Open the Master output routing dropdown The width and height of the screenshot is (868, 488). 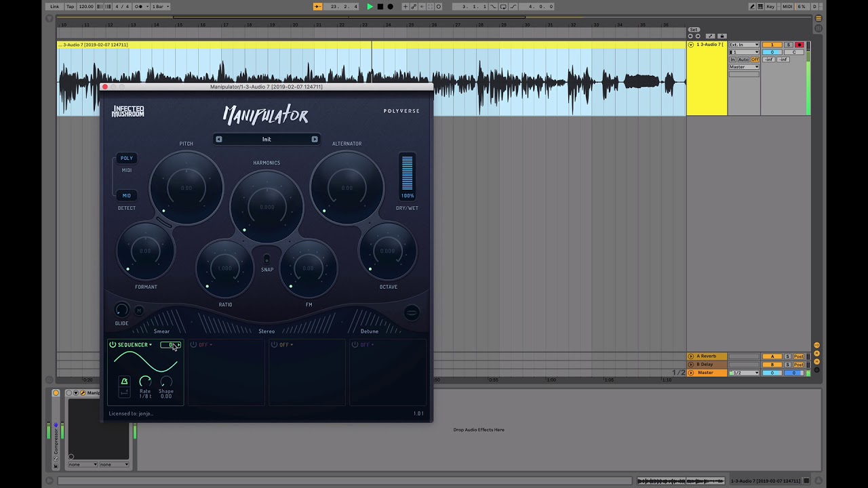coord(744,67)
